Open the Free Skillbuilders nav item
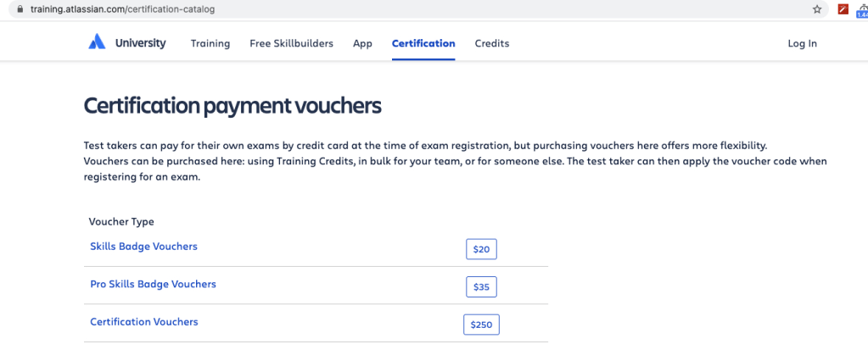The image size is (868, 361). click(291, 43)
